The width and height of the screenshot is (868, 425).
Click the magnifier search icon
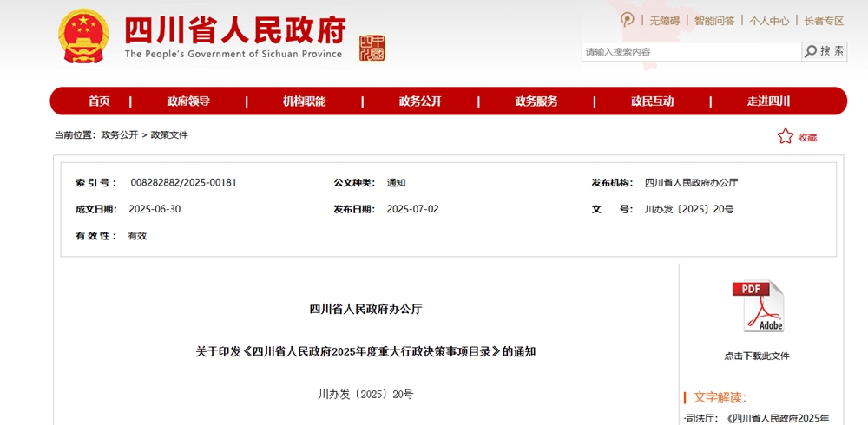click(x=811, y=52)
